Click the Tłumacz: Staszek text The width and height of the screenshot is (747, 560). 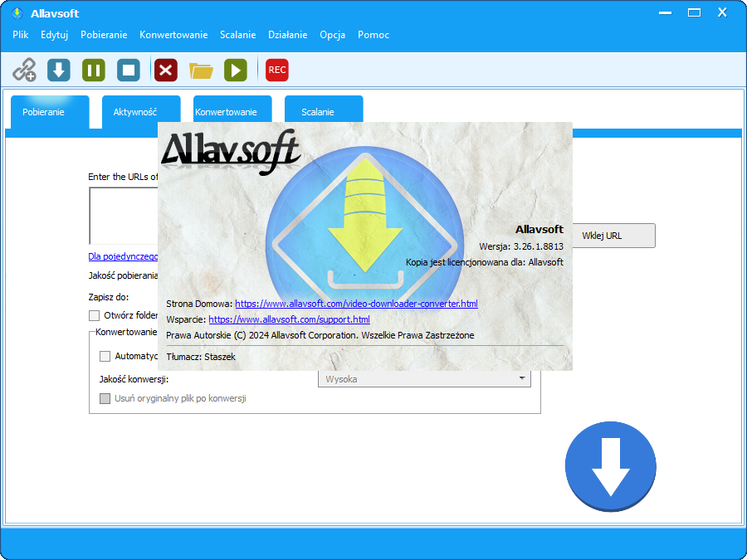[x=201, y=357]
